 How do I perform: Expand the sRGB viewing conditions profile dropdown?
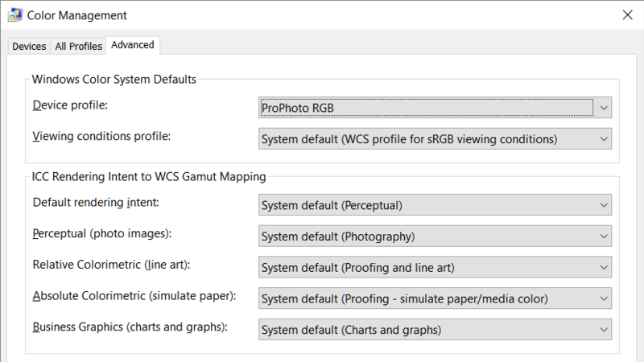click(435, 139)
